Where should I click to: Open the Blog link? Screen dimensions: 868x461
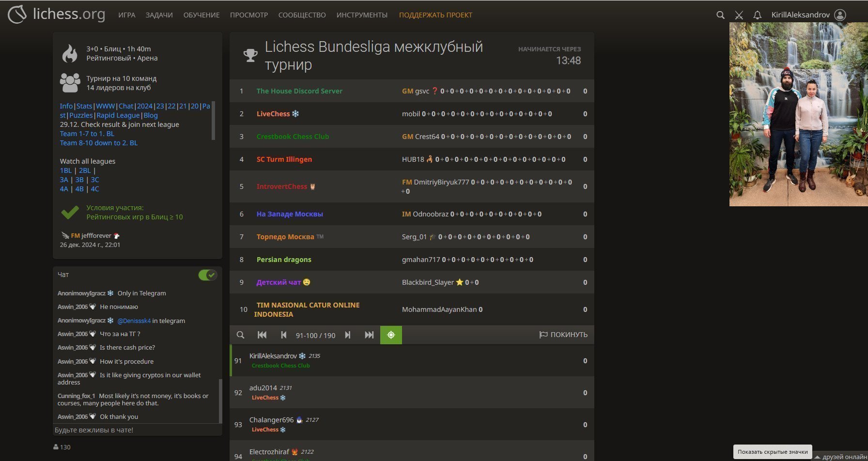(x=151, y=115)
